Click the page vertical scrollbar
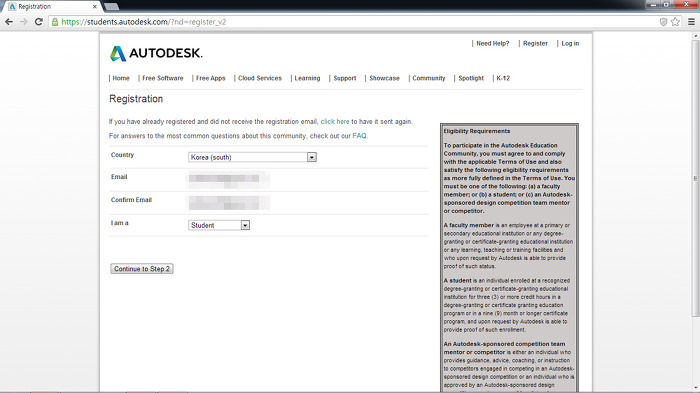Screen dimensions: 700x393 click(695, 179)
